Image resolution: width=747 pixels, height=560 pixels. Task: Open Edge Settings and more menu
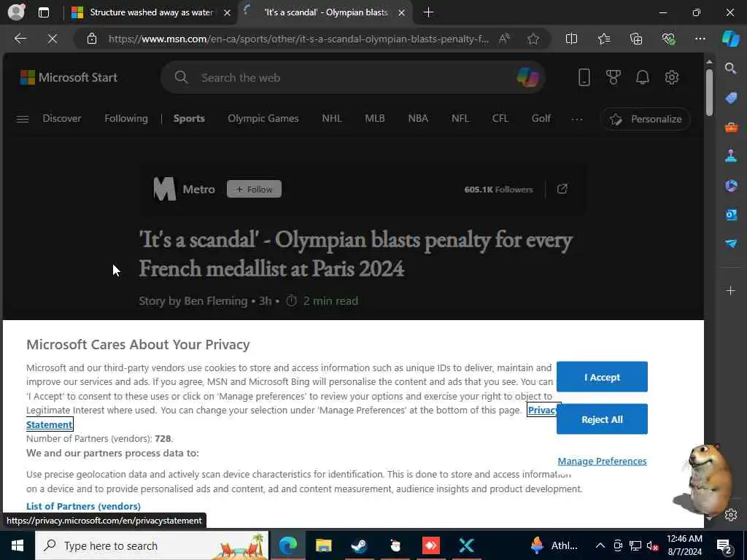click(x=700, y=39)
